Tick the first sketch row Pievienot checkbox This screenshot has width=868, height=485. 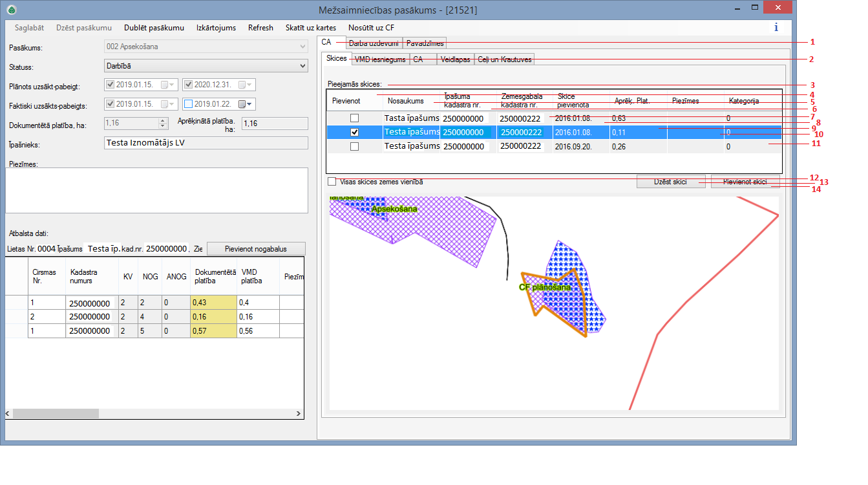point(354,118)
